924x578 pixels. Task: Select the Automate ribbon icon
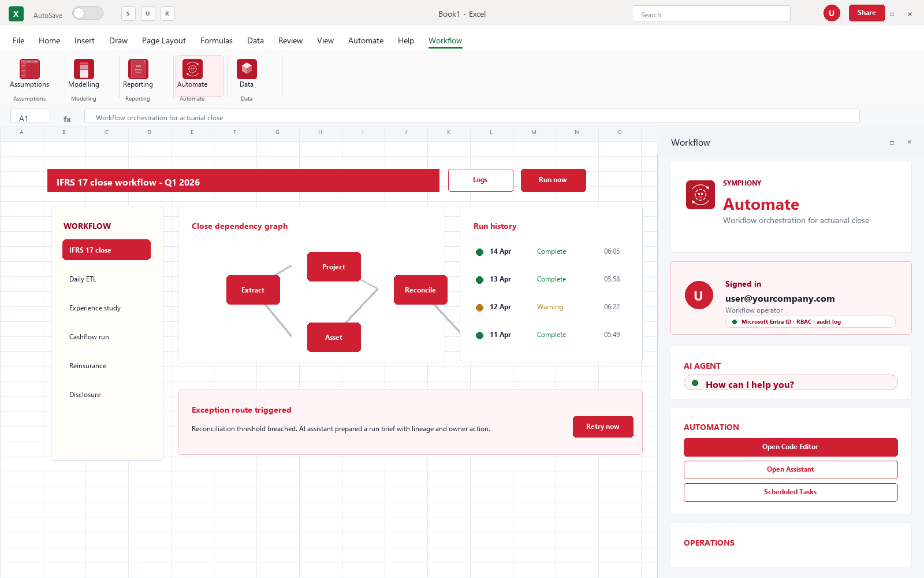pos(192,69)
